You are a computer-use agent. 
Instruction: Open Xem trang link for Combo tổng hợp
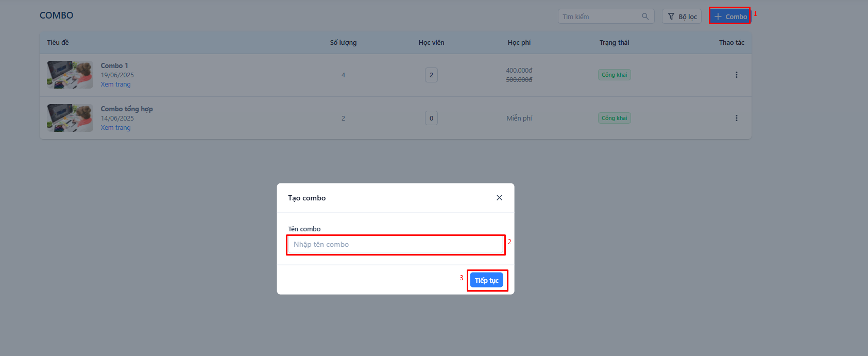coord(116,128)
